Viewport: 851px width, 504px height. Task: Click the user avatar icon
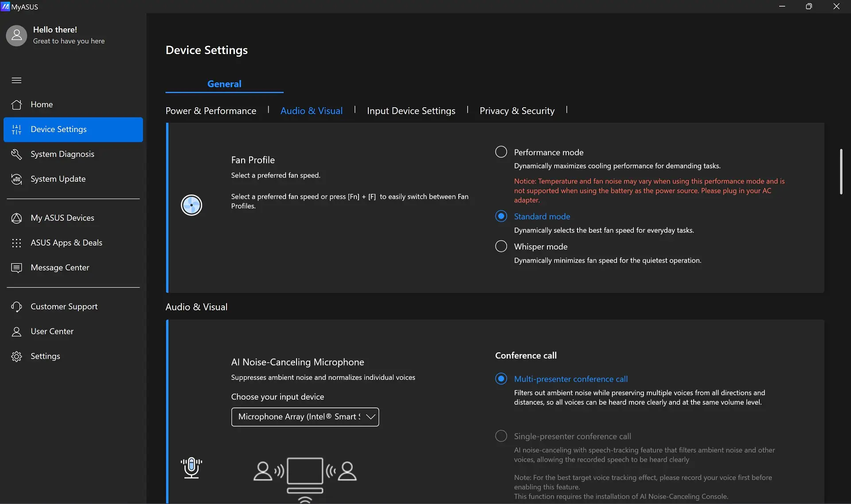coord(16,35)
